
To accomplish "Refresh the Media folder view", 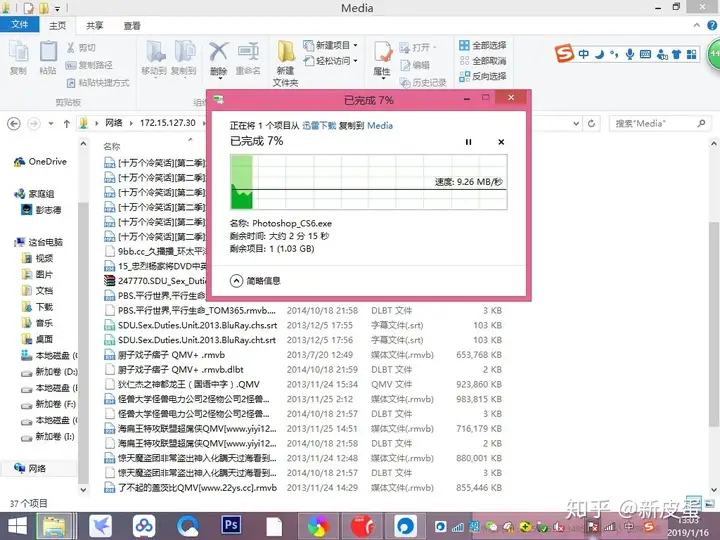I will tap(591, 124).
